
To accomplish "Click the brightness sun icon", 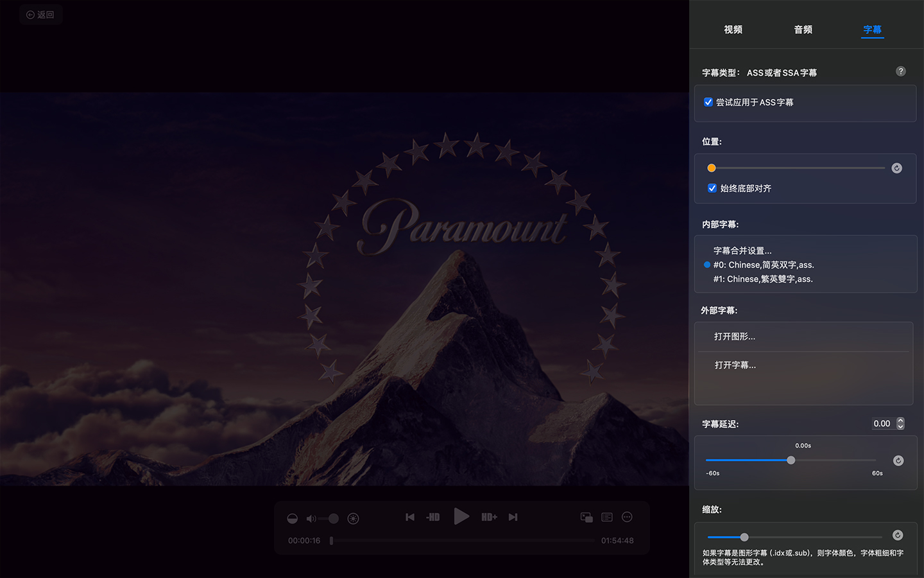I will tap(353, 518).
